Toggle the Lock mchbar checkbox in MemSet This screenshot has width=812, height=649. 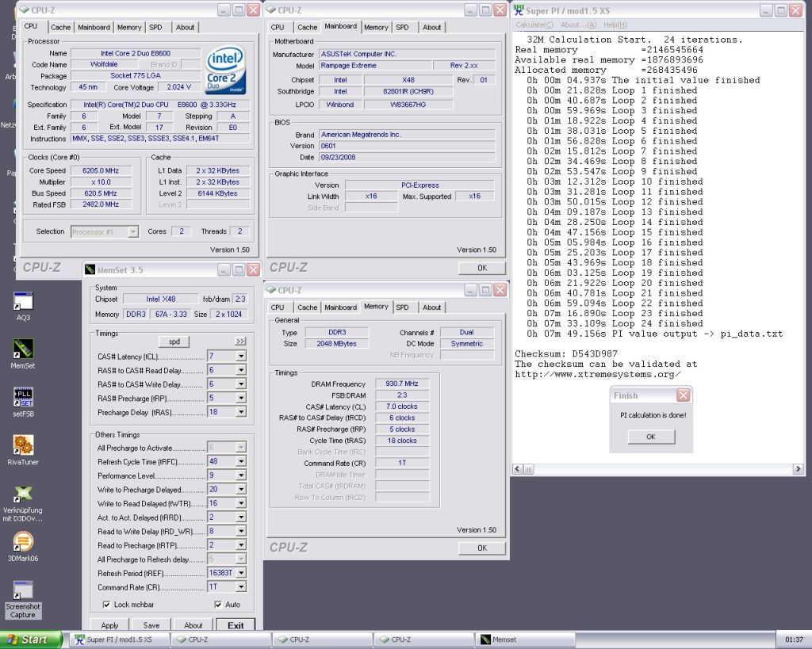coord(107,605)
